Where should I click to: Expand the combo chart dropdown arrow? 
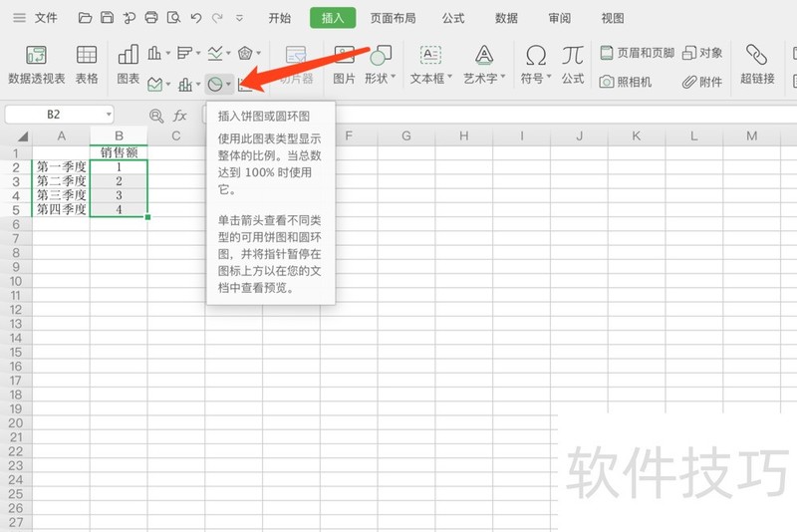click(198, 84)
